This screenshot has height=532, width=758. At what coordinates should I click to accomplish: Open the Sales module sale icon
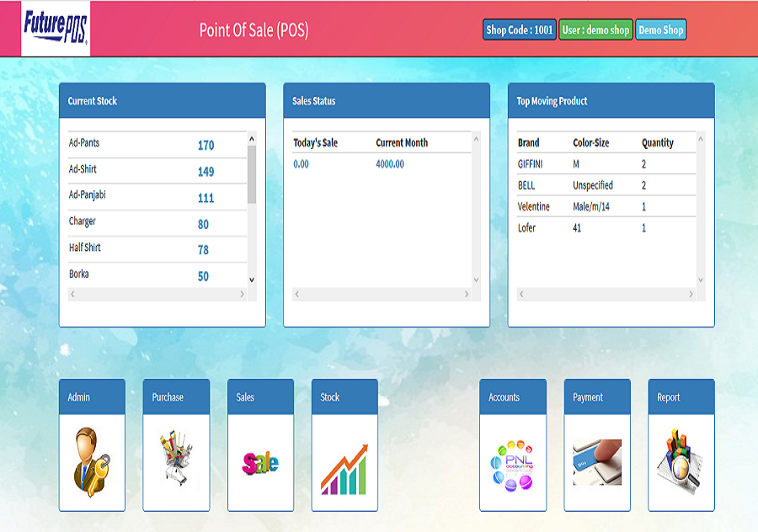tap(260, 462)
